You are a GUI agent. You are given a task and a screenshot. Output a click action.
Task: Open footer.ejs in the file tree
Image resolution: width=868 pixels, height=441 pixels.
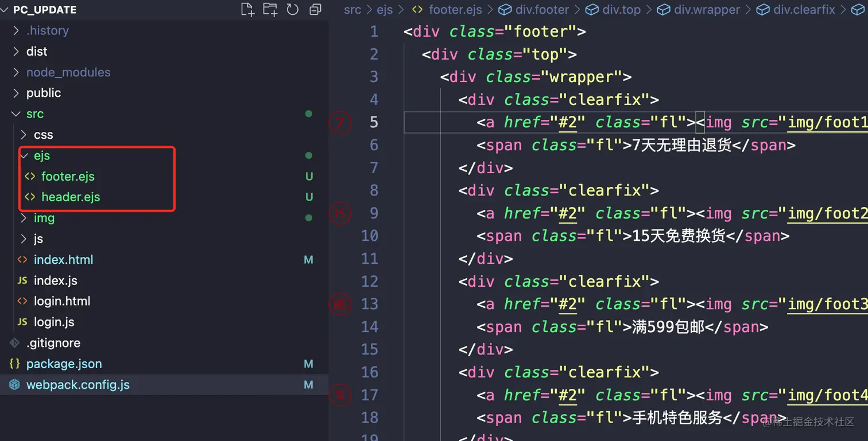68,176
